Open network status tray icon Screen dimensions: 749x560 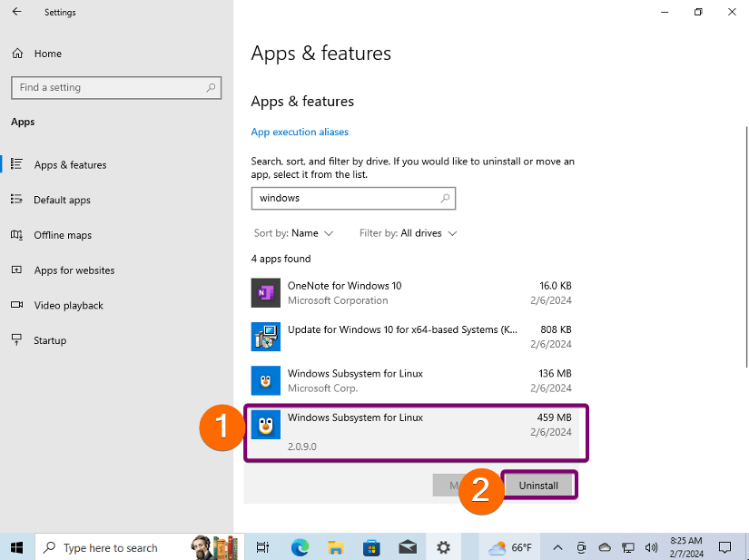click(x=627, y=547)
